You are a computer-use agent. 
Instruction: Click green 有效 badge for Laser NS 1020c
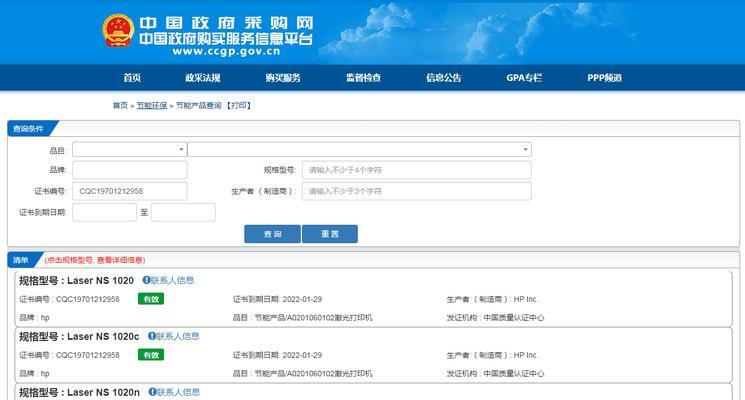pos(151,355)
